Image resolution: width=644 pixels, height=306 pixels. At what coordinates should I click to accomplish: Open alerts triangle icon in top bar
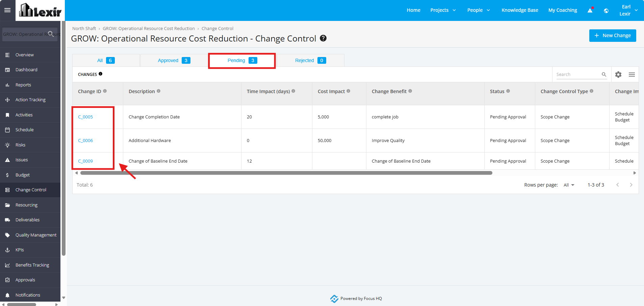[x=590, y=10]
